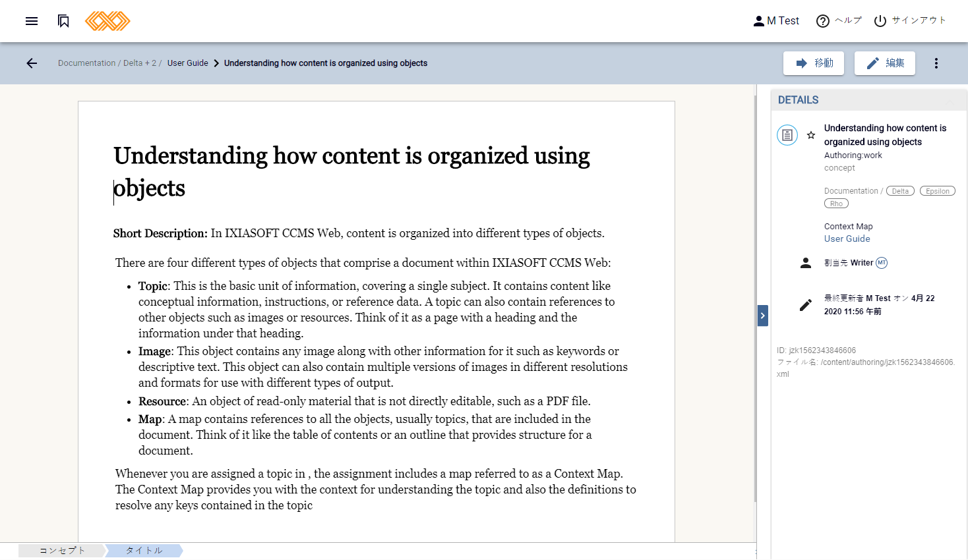Screen dimensions: 968x560
Task: Open the User Guide context map link
Action: (x=847, y=238)
